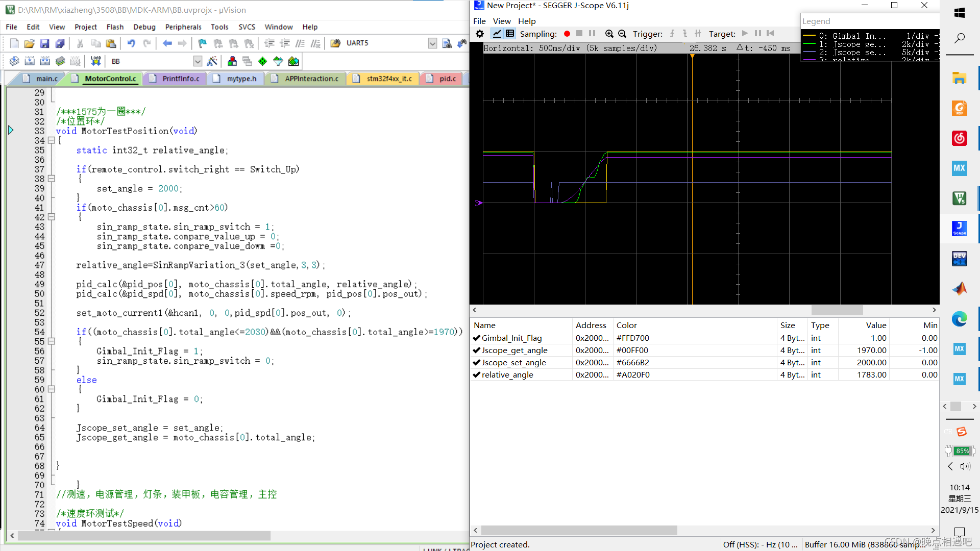The image size is (980, 551).
Task: Open J-Scope settings gear
Action: pyautogui.click(x=479, y=34)
